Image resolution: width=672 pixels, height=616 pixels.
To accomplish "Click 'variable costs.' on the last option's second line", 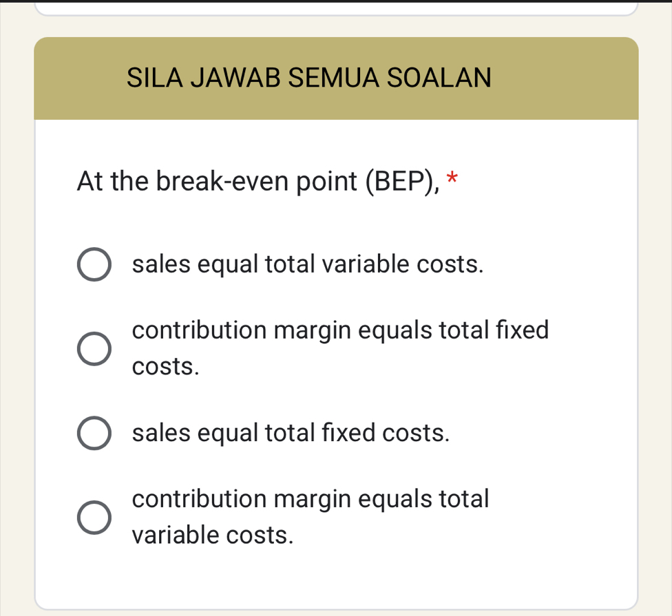I will 213,535.
